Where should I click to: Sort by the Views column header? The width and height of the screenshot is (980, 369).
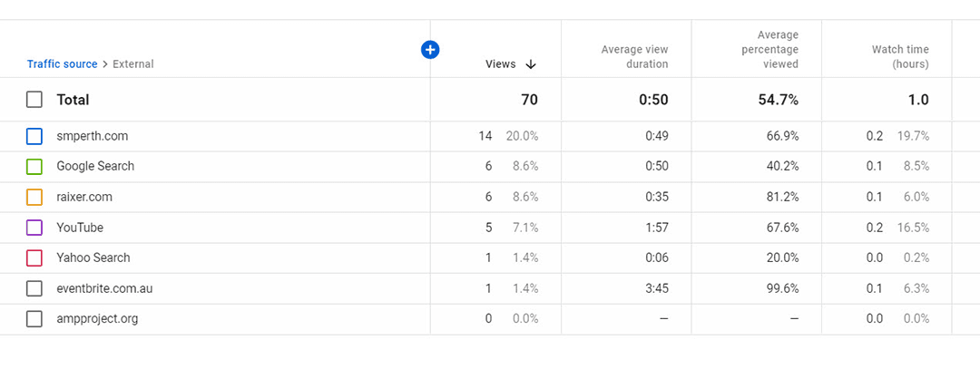(x=501, y=63)
